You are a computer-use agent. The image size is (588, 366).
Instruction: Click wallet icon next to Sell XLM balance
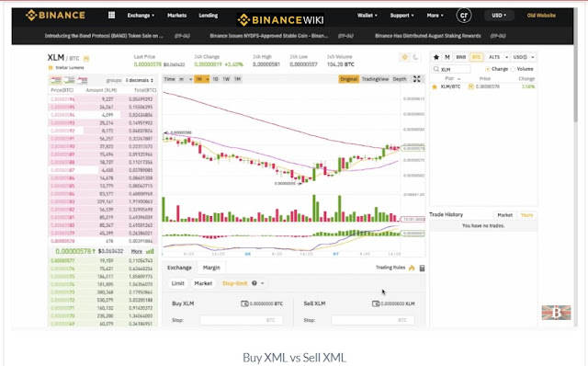[376, 303]
